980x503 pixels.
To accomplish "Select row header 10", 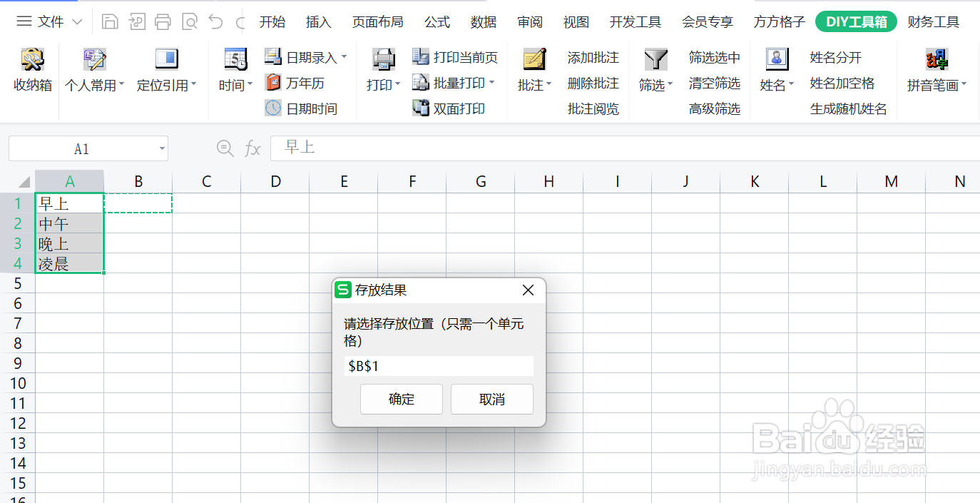I will [x=17, y=383].
